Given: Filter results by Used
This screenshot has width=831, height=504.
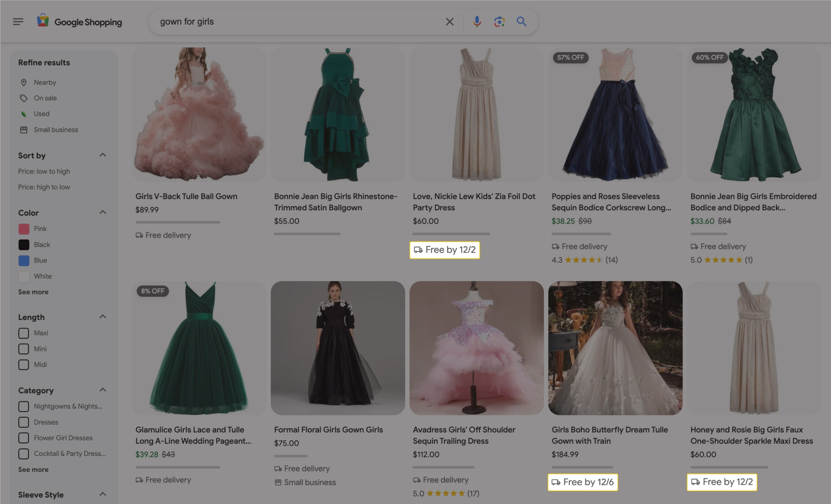Looking at the screenshot, I should (x=41, y=114).
